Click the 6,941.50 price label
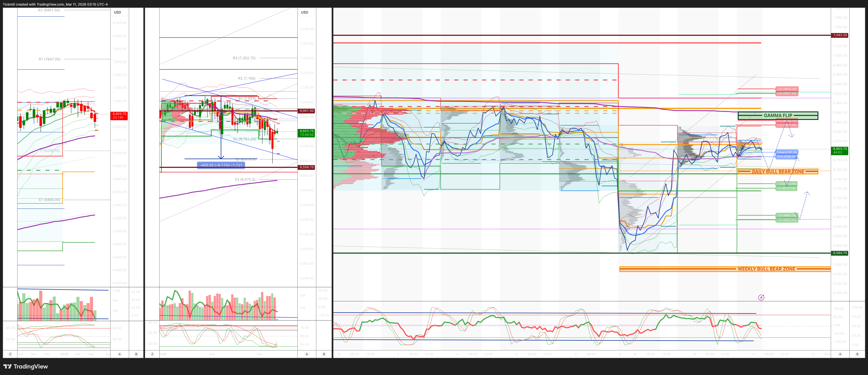The image size is (868, 375). tap(306, 111)
